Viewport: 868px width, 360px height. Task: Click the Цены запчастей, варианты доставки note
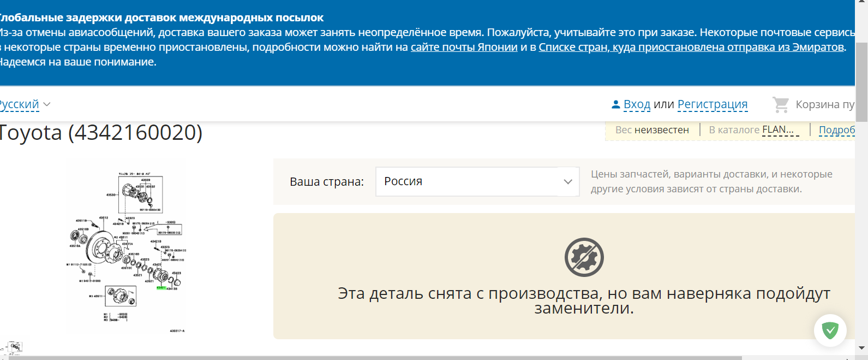click(x=711, y=181)
